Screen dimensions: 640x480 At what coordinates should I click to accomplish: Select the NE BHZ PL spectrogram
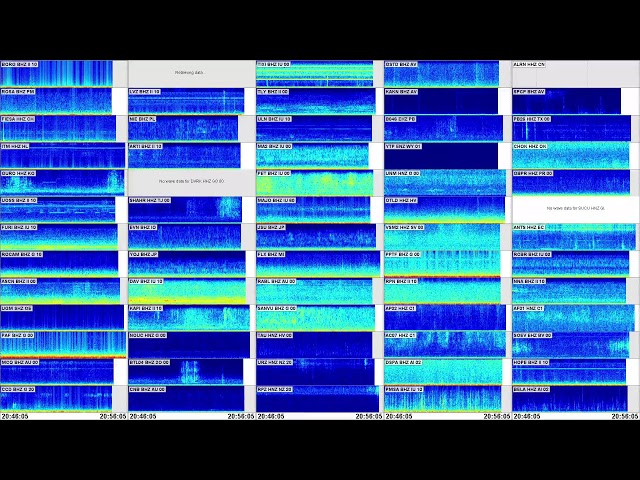[183, 128]
